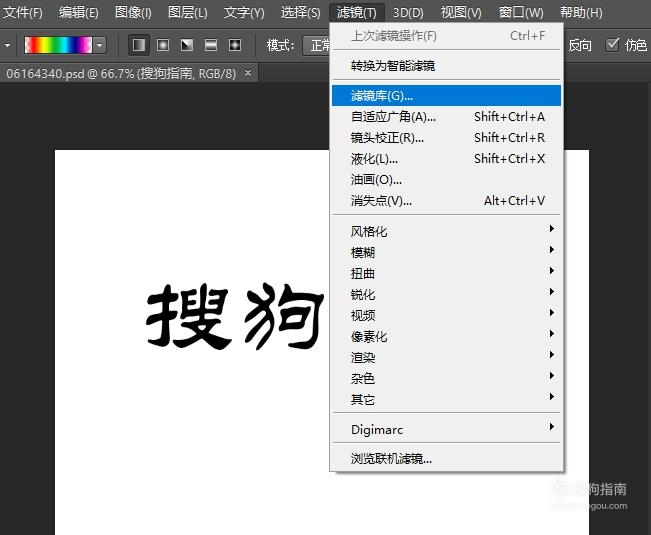This screenshot has height=535, width=651.
Task: Open the 视图(V) menu
Action: pyautogui.click(x=461, y=12)
